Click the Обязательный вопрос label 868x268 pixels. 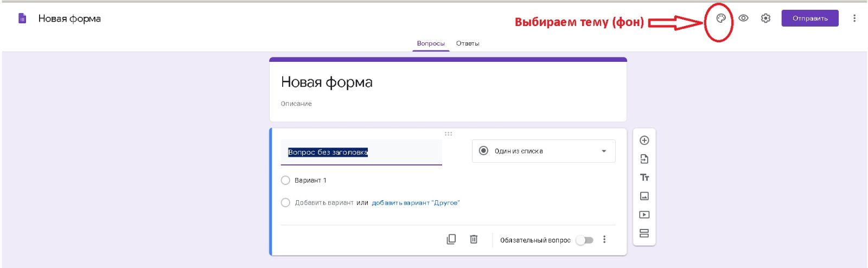535,240
